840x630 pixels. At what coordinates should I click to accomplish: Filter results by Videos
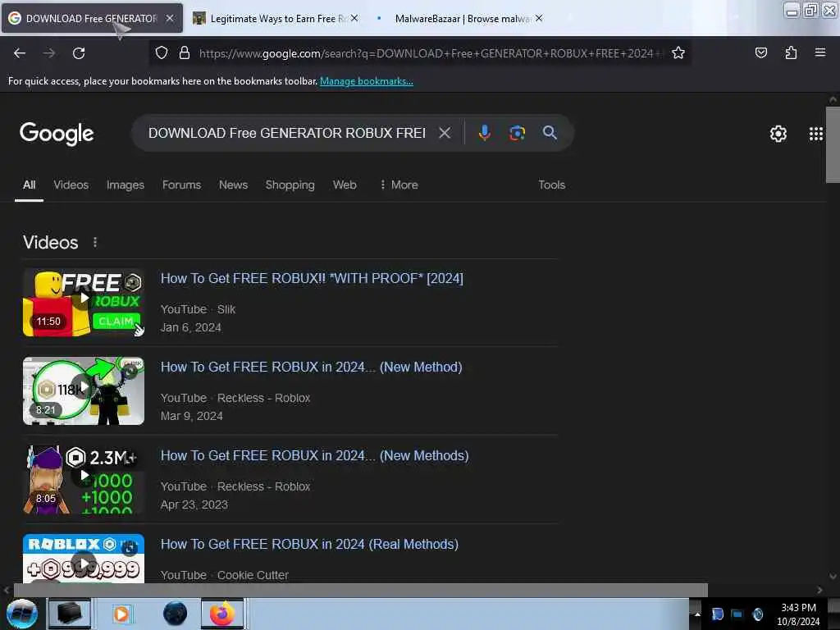71,185
